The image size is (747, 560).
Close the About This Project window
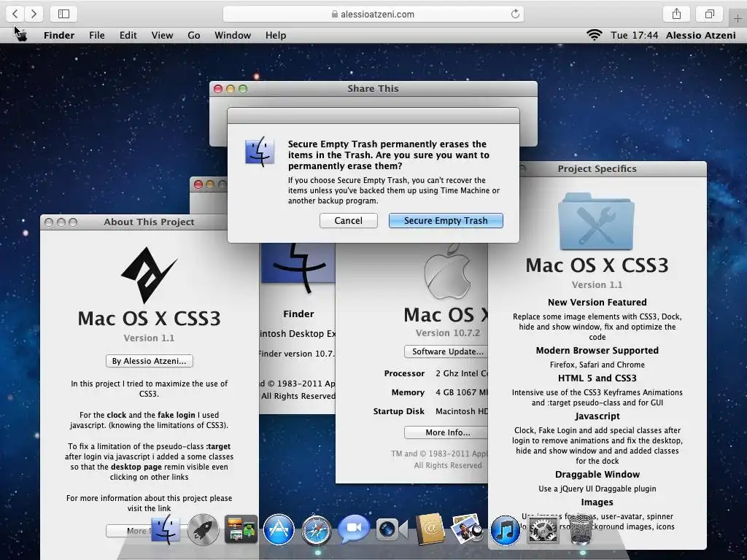coord(49,222)
